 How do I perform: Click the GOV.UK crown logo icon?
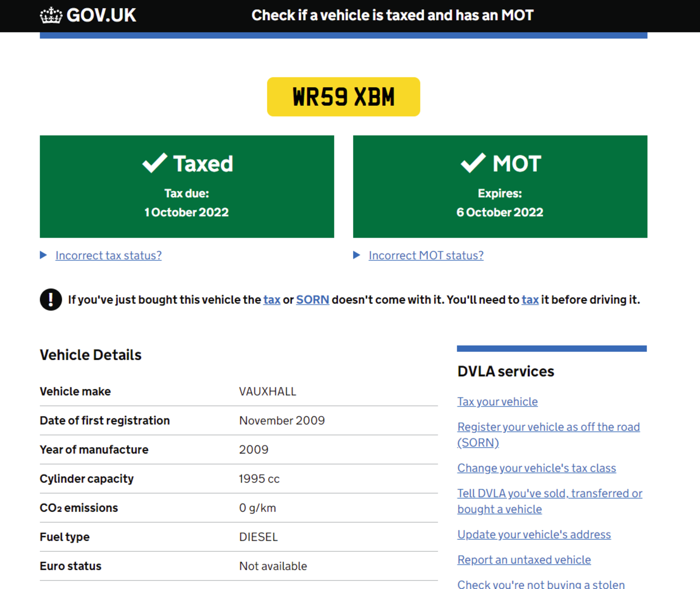(x=51, y=15)
